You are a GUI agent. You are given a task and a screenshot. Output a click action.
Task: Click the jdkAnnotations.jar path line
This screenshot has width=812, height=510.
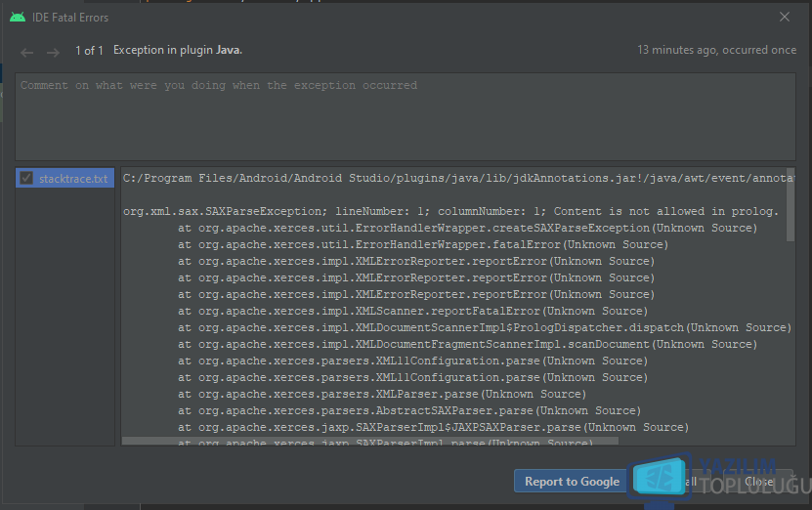457,178
